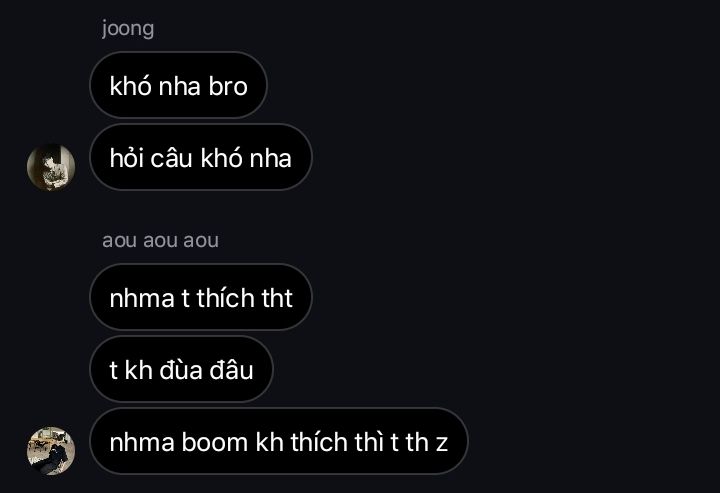Select the message 'hỏi câu khó nha'
Image resolution: width=720 pixels, height=493 pixels.
pos(201,157)
